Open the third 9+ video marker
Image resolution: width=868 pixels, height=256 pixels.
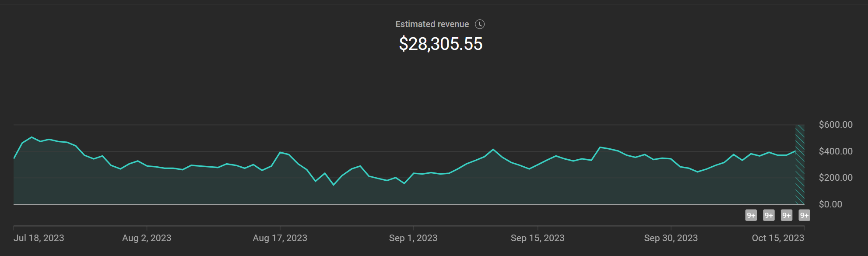click(787, 215)
